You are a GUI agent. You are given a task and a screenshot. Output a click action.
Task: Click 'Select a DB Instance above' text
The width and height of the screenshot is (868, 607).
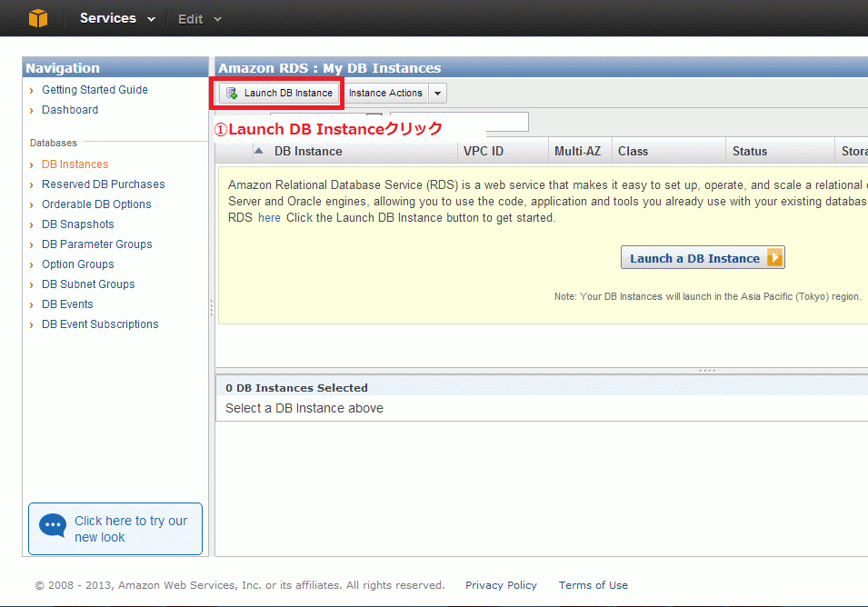point(304,408)
